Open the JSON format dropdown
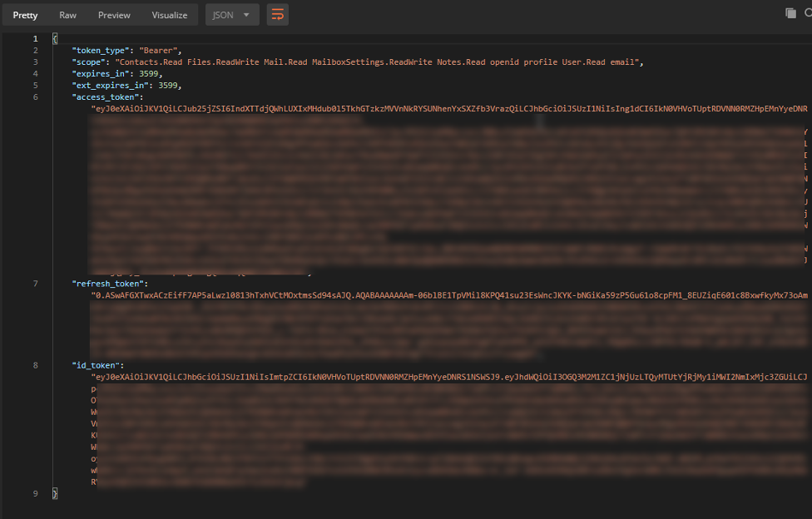812x519 pixels. pos(232,15)
